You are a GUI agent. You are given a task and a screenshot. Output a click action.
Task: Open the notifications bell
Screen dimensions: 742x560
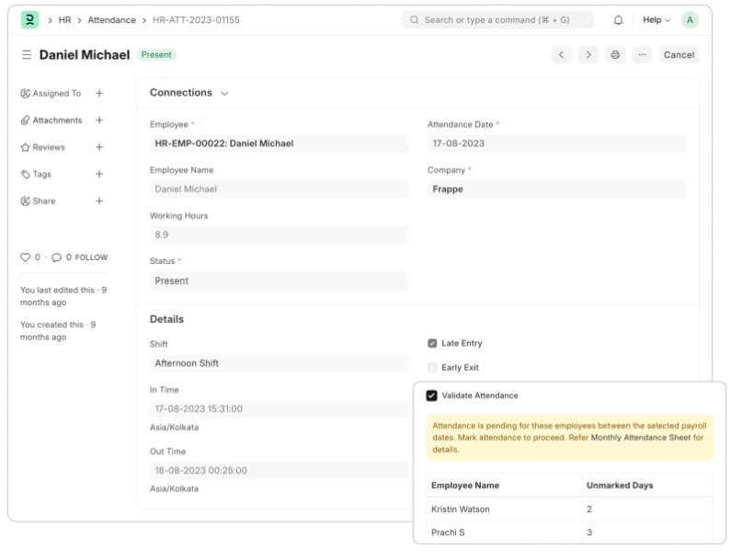click(x=618, y=19)
